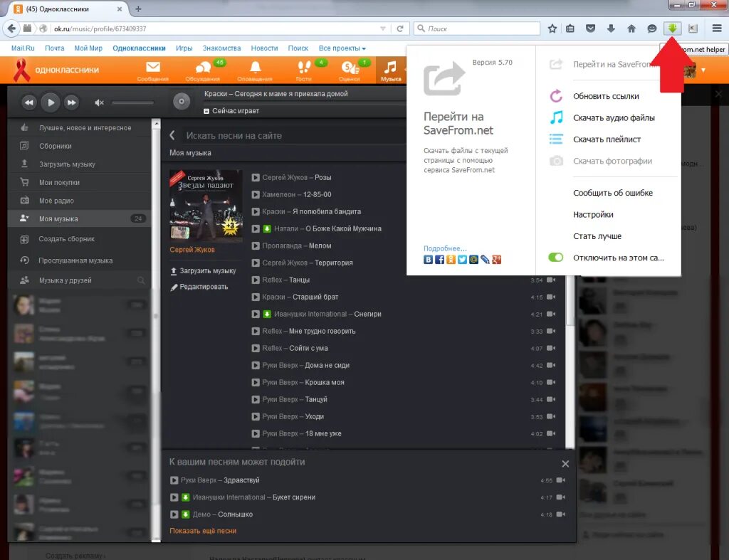
Task: Skip to next track in player
Action: click(x=72, y=102)
